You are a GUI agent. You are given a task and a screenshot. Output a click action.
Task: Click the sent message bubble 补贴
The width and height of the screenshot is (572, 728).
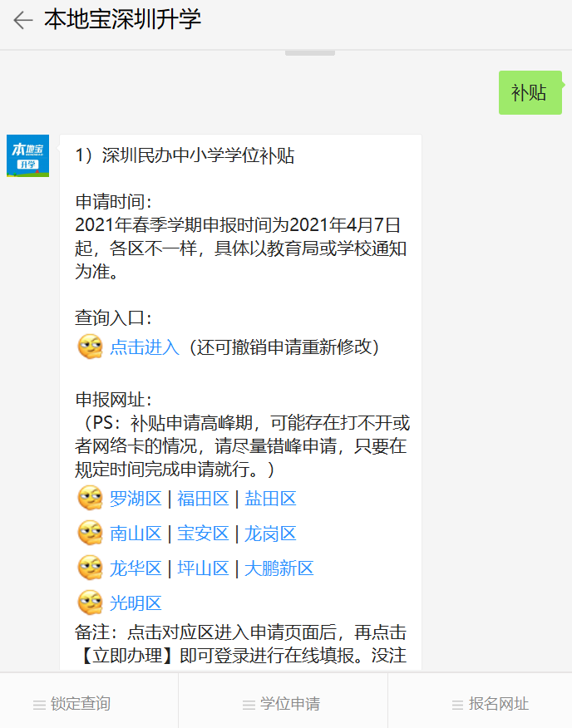coord(530,92)
